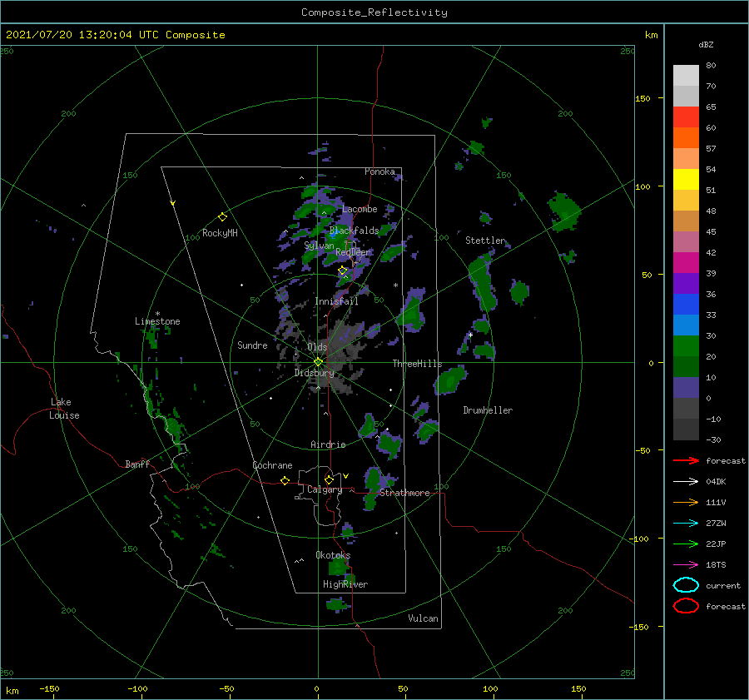Screen dimensions: 749x700
Task: Click the Vulcan city label
Action: [x=423, y=618]
